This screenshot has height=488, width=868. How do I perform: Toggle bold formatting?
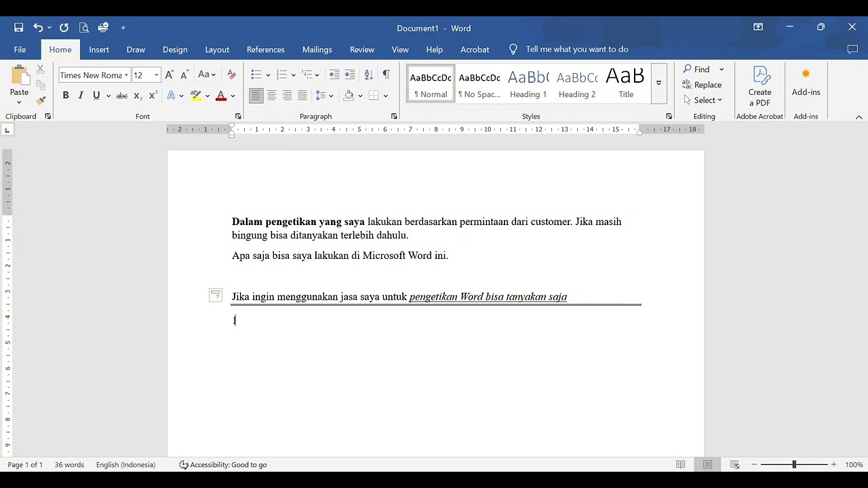click(66, 96)
